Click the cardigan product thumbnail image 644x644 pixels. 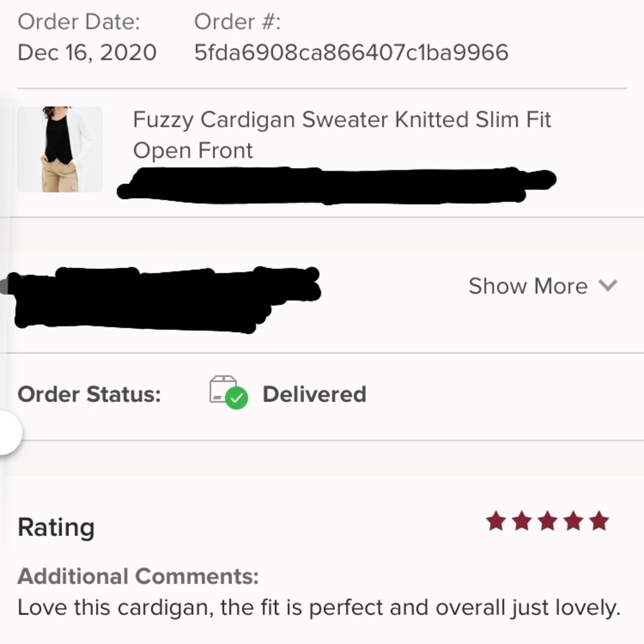click(x=61, y=148)
